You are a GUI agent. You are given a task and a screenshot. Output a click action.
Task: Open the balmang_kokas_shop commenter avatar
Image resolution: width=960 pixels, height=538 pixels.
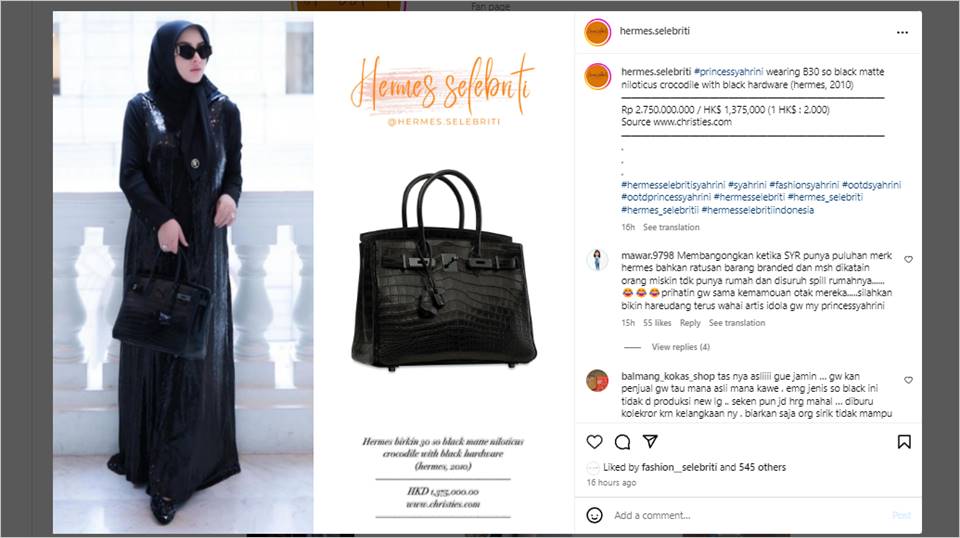pyautogui.click(x=597, y=380)
